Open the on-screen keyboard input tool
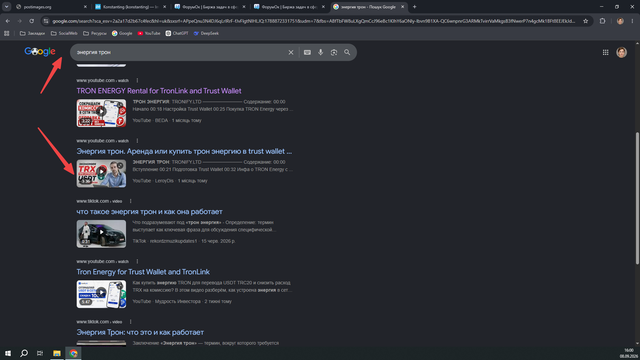This screenshot has height=360, width=640. point(307,52)
